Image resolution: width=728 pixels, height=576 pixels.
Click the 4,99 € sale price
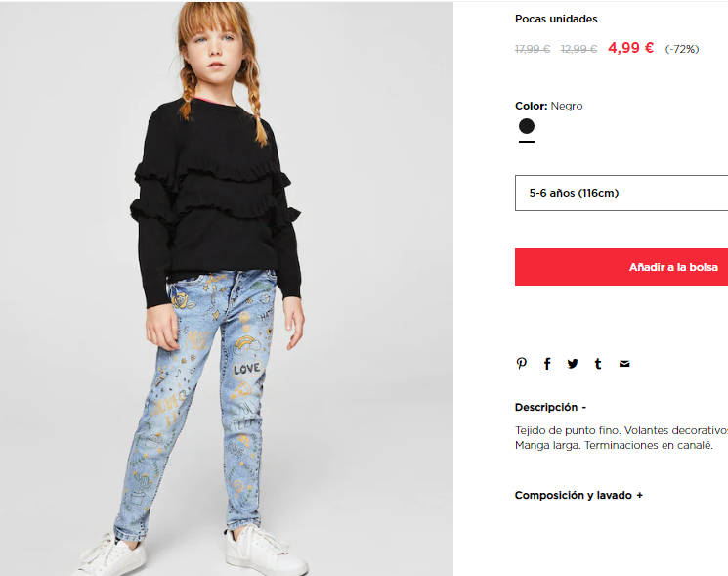point(630,48)
